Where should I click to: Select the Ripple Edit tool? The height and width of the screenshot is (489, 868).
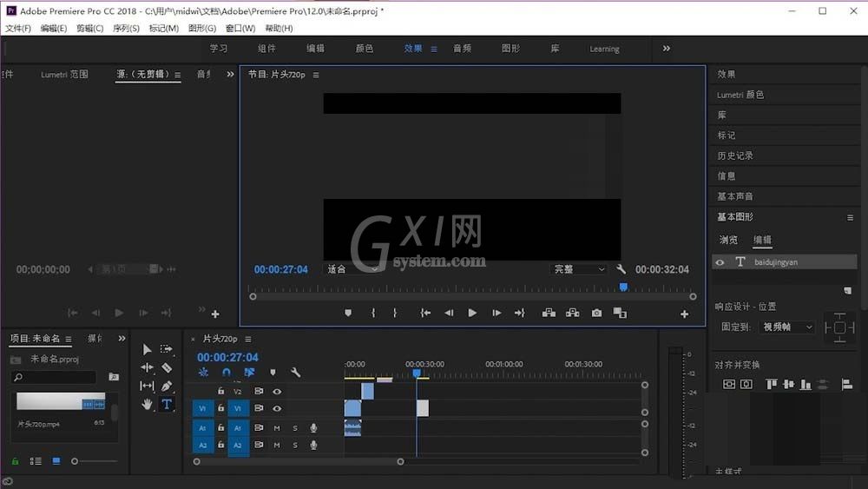147,367
